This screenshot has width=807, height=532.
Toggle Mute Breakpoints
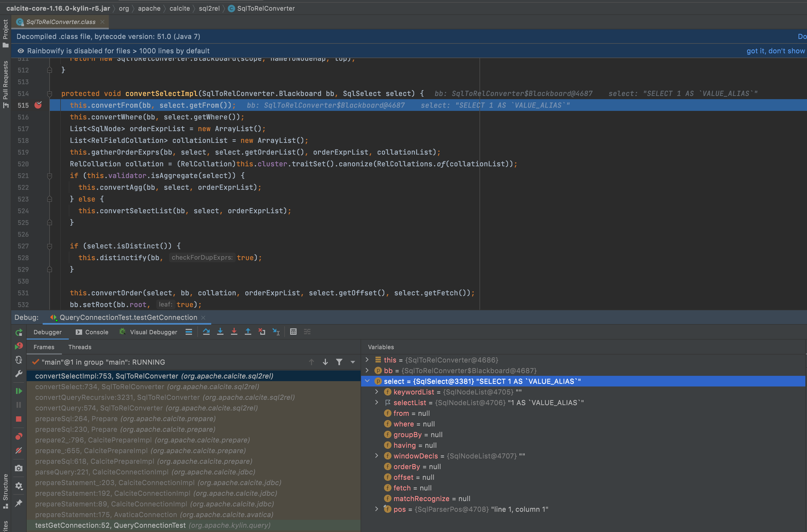[19, 450]
